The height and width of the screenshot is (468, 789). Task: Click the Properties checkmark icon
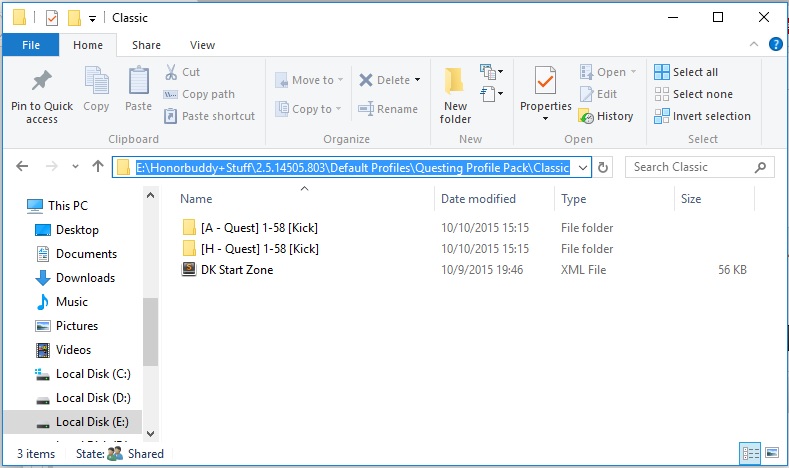[545, 81]
